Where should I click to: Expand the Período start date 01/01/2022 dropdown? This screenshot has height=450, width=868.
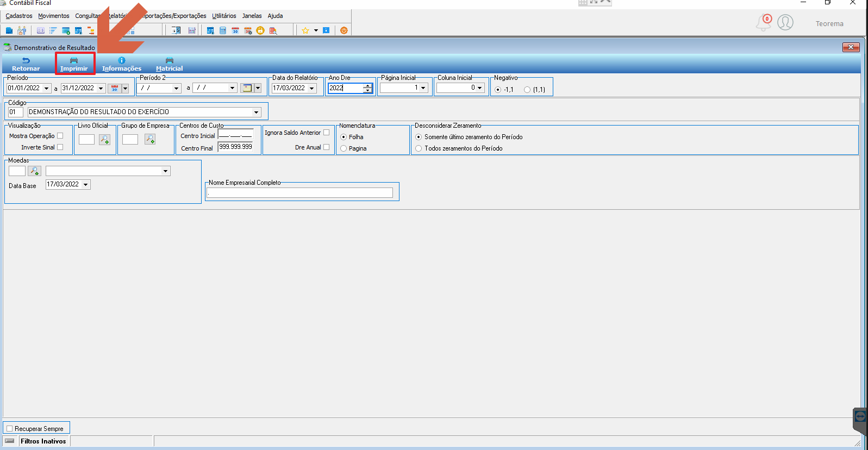point(47,88)
